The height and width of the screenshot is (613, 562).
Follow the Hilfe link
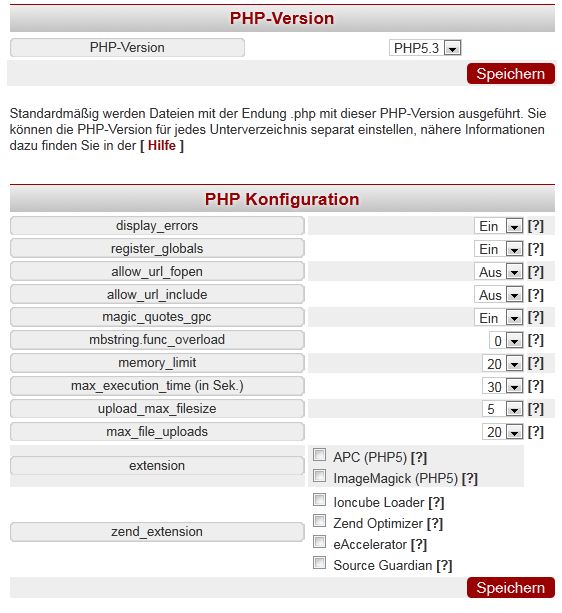point(162,145)
